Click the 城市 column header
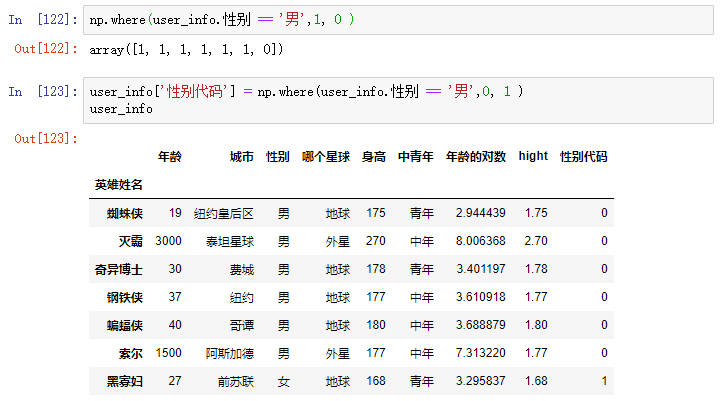This screenshot has height=401, width=724. pos(241,157)
